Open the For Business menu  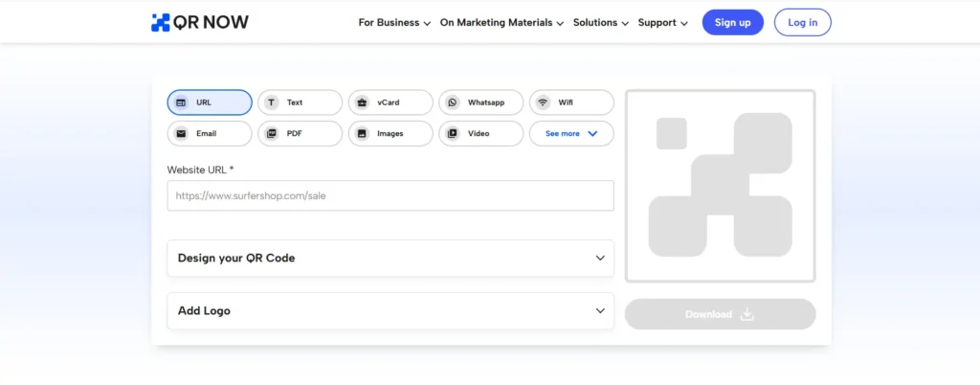394,23
